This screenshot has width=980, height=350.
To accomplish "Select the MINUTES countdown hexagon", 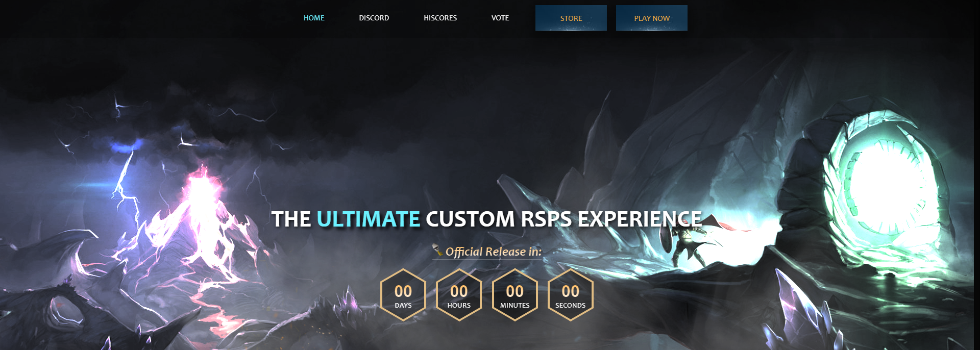I will (514, 295).
